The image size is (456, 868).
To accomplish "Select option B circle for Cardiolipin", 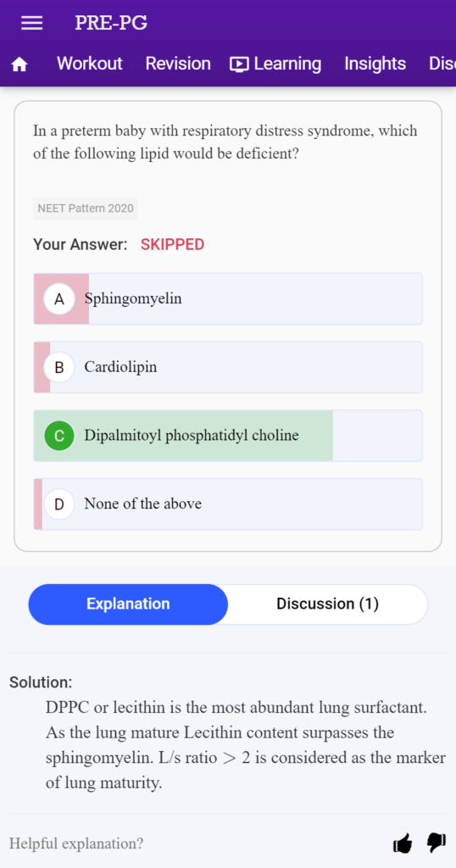I will click(x=59, y=367).
